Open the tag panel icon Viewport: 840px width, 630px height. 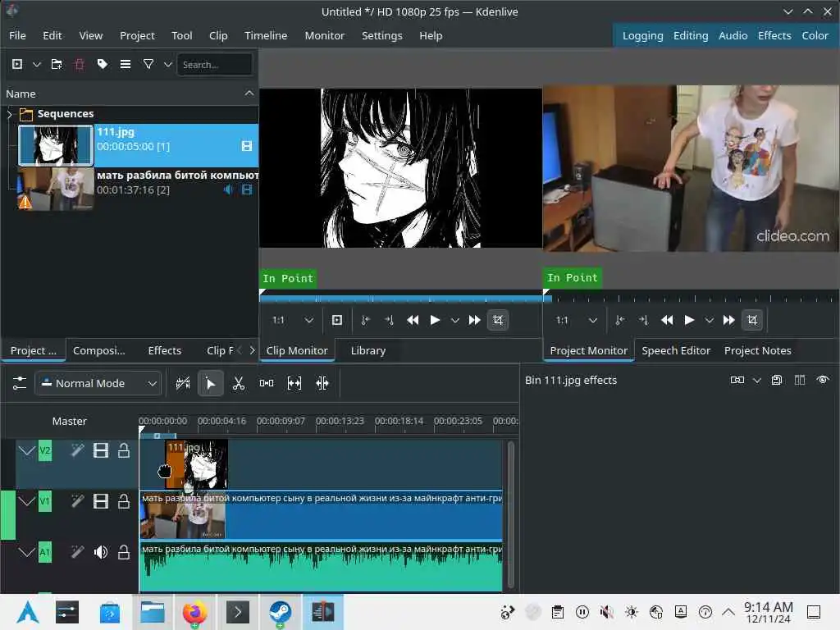pos(103,64)
